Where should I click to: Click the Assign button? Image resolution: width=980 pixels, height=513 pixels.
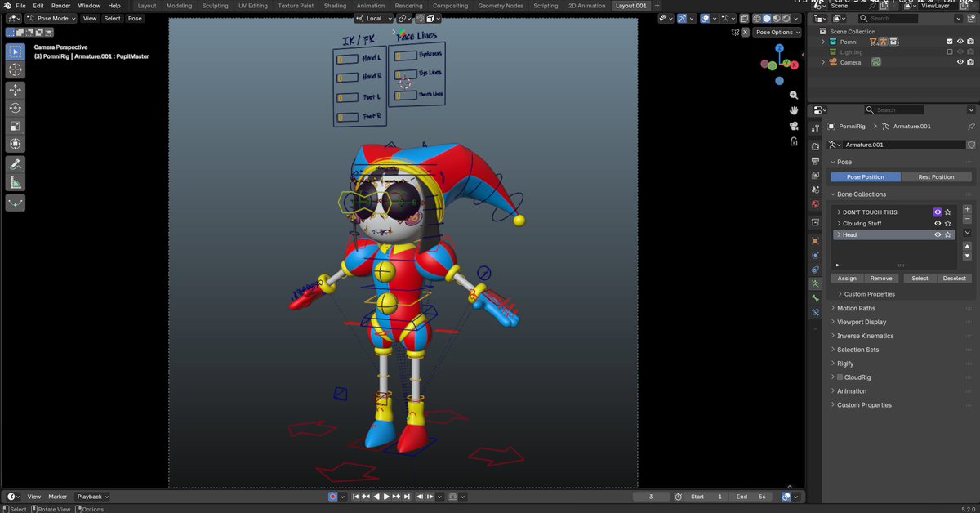(848, 279)
